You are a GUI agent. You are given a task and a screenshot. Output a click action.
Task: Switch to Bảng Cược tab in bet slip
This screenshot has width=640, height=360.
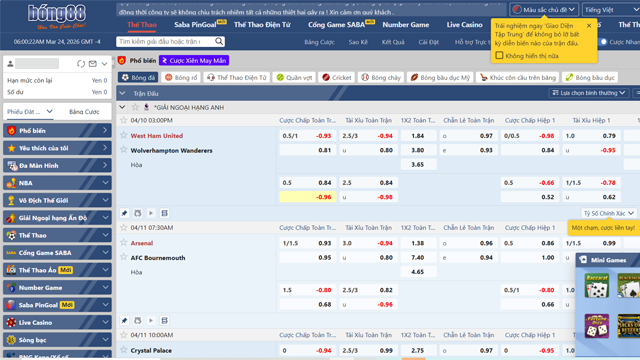coord(84,111)
